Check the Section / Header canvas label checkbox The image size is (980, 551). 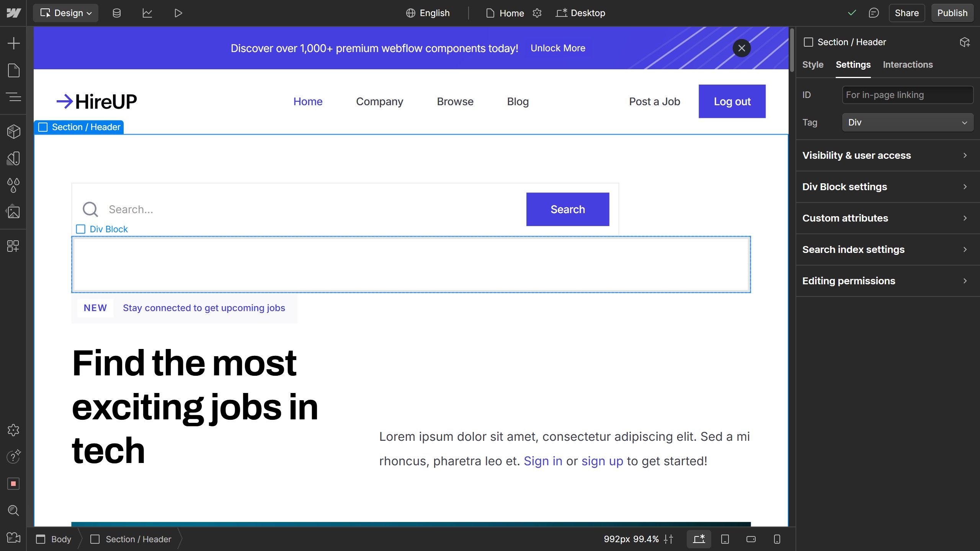tap(43, 127)
